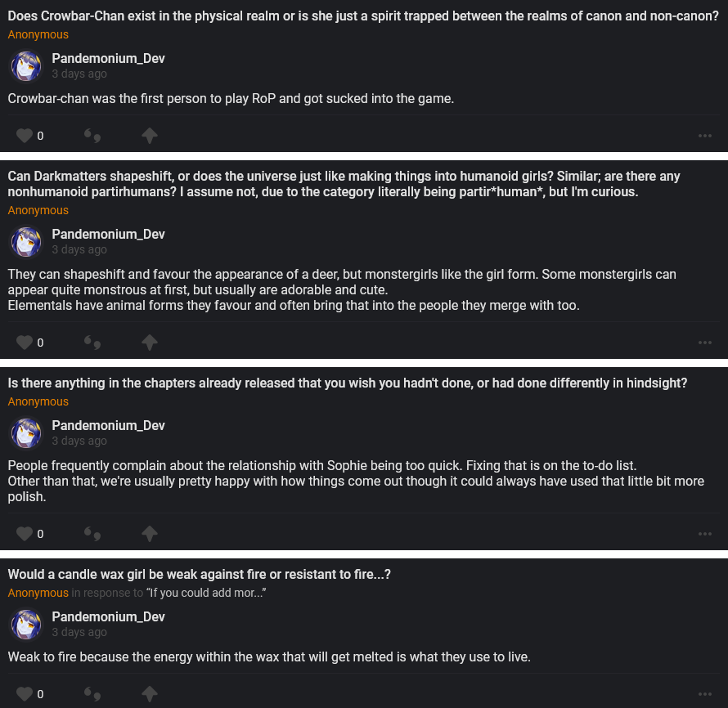Share the Sophie relationship answer
The height and width of the screenshot is (708, 728).
point(149,534)
